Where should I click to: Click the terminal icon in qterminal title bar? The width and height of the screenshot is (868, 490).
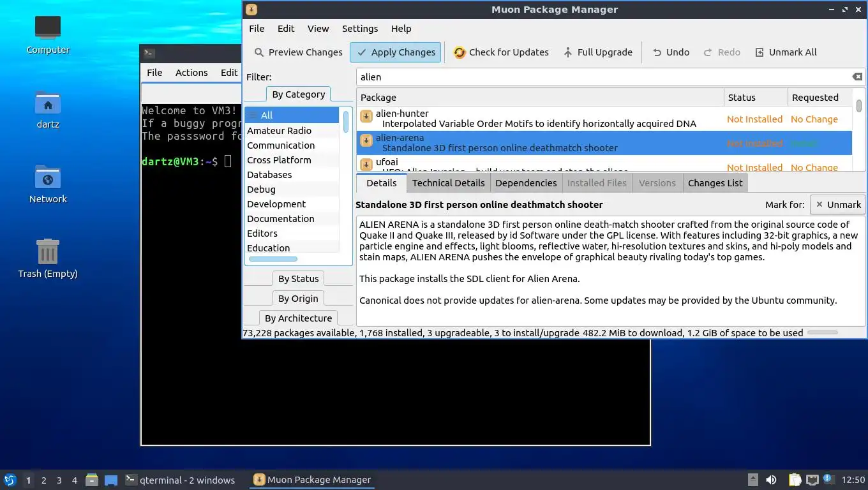pyautogui.click(x=149, y=53)
